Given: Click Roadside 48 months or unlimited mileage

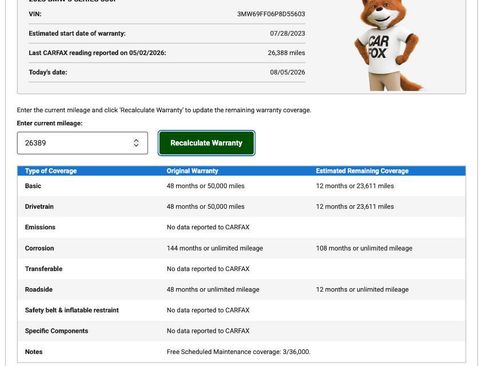Looking at the screenshot, I should [x=213, y=290].
